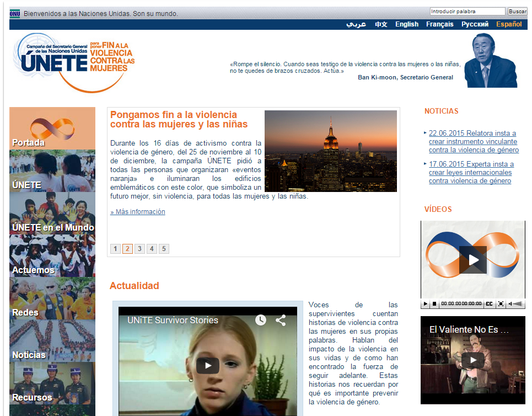This screenshot has height=416, width=532.
Task: Click share icon on Survivor Stories video
Action: coord(281,320)
